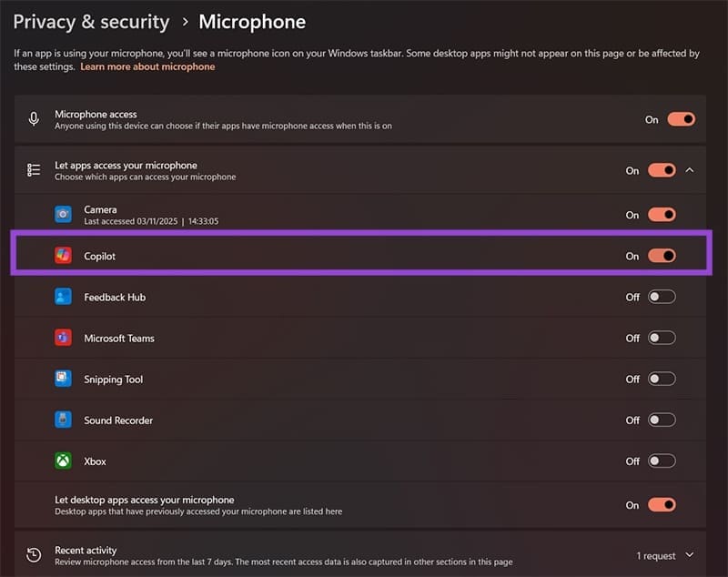The height and width of the screenshot is (577, 728).
Task: Enable microphone for Feedback Hub
Action: tap(662, 297)
